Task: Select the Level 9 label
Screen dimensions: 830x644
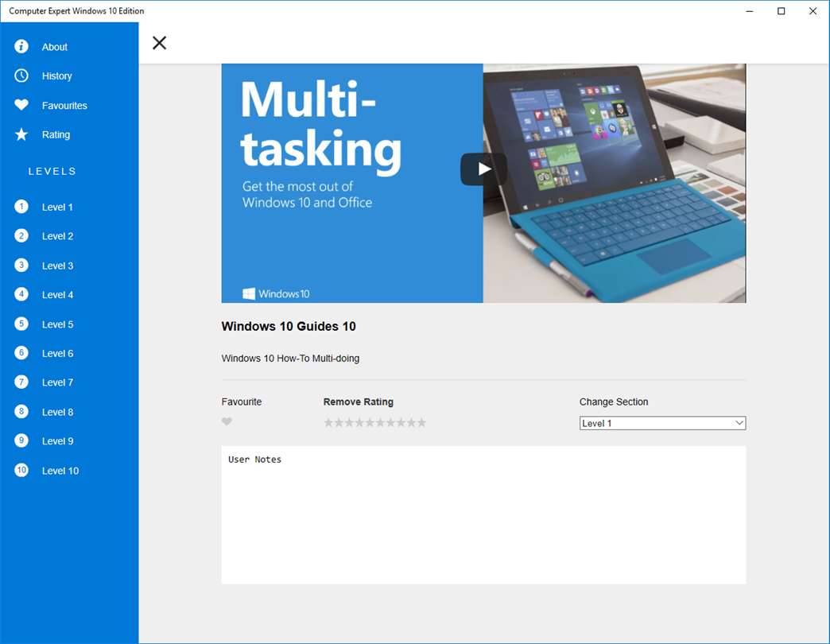Action: [58, 441]
